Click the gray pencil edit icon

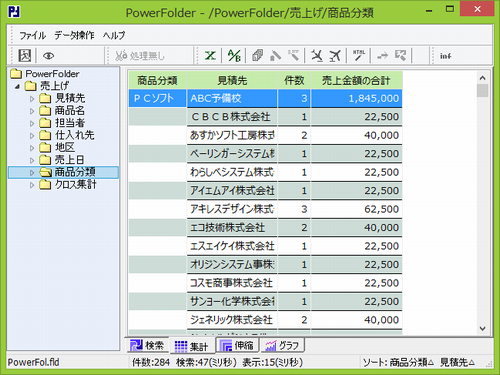(275, 56)
